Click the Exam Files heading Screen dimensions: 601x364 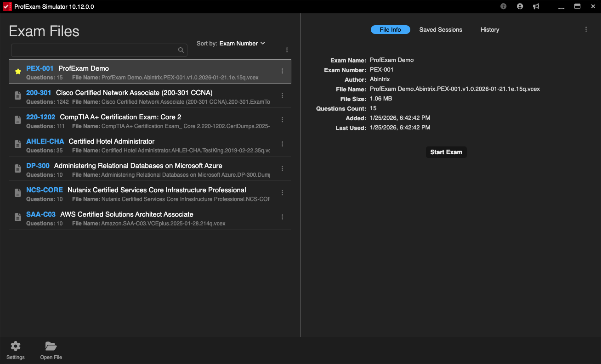coord(44,31)
